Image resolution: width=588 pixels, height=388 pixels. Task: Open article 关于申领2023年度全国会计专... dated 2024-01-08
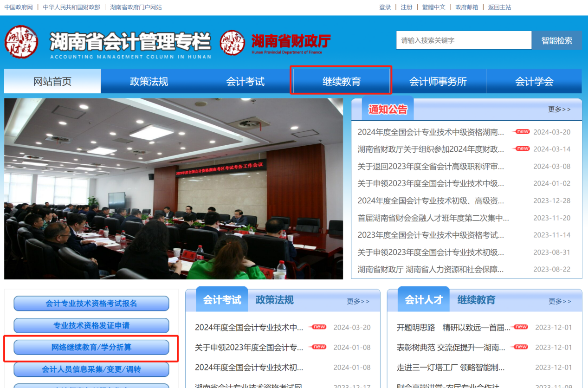pyautogui.click(x=249, y=348)
